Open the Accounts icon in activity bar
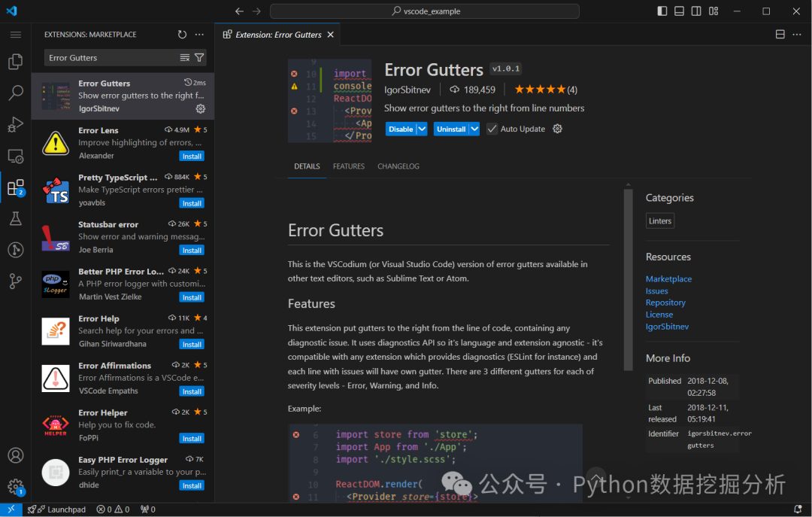Image resolution: width=812 pixels, height=517 pixels. (x=16, y=455)
